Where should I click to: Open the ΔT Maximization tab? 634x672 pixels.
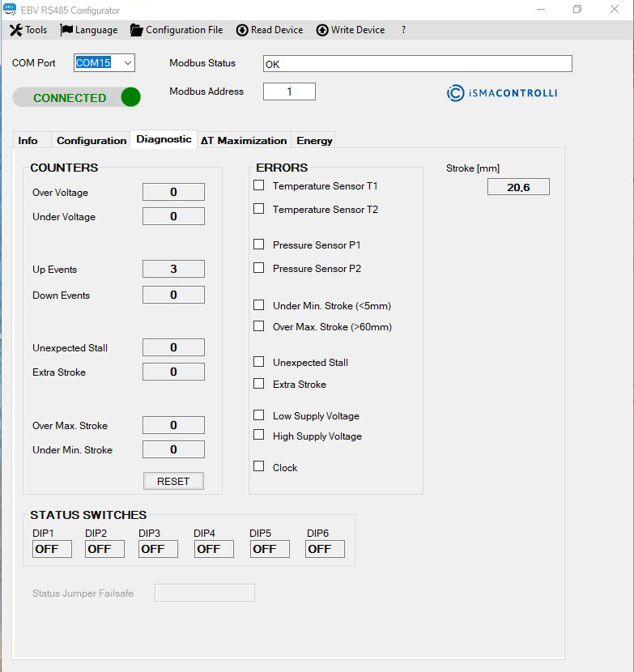tap(244, 140)
